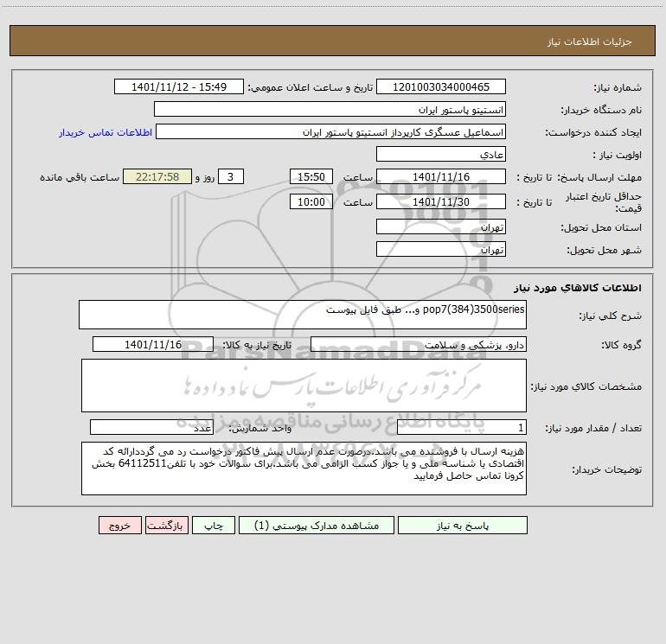Click the label شهر محل تحویل
The width and height of the screenshot is (666, 644).
pyautogui.click(x=604, y=251)
